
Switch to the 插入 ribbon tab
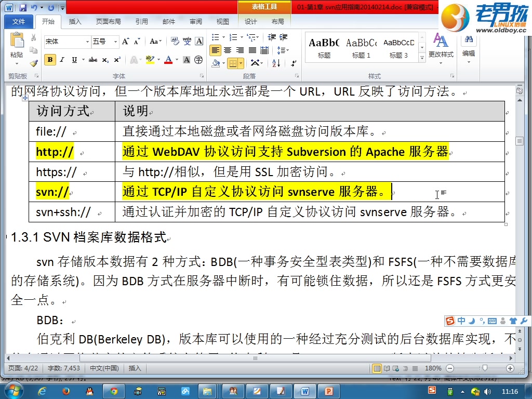tap(76, 22)
